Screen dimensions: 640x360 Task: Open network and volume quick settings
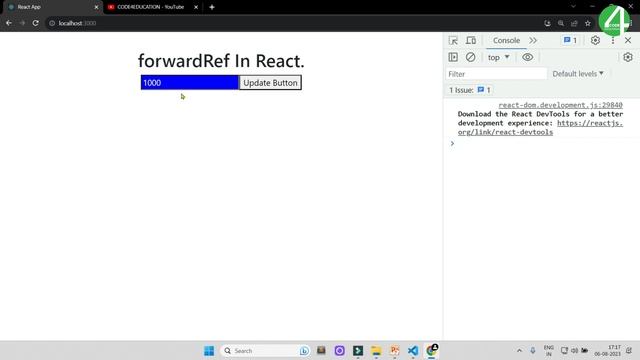574,351
